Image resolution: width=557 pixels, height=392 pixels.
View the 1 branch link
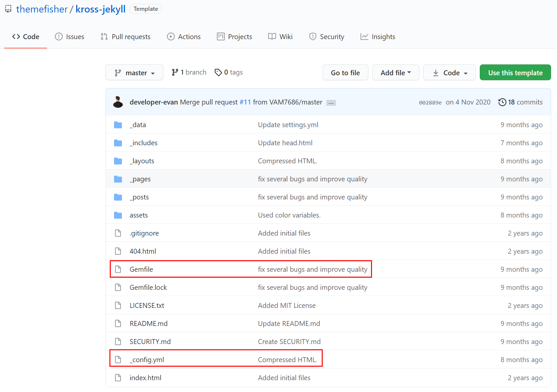click(189, 72)
